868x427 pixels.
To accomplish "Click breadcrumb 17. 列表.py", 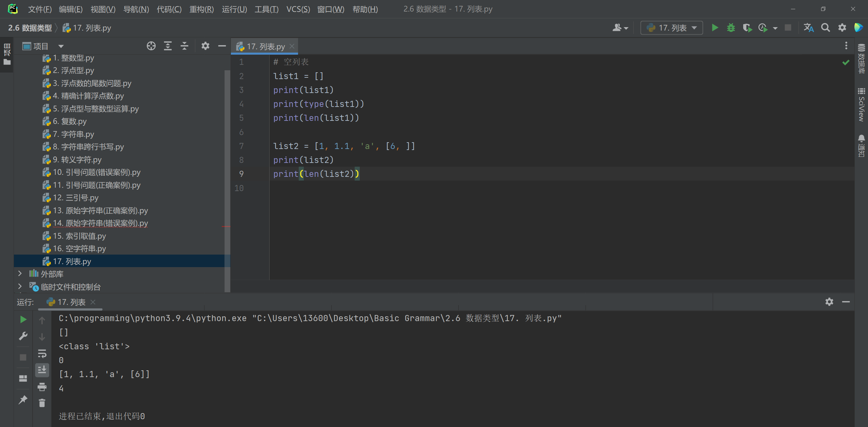I will pos(87,28).
